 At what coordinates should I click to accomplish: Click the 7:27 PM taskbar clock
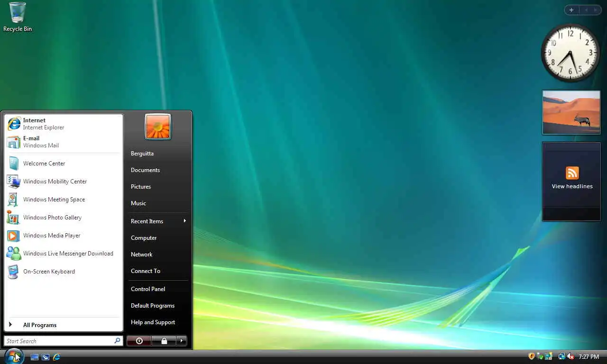(x=589, y=357)
